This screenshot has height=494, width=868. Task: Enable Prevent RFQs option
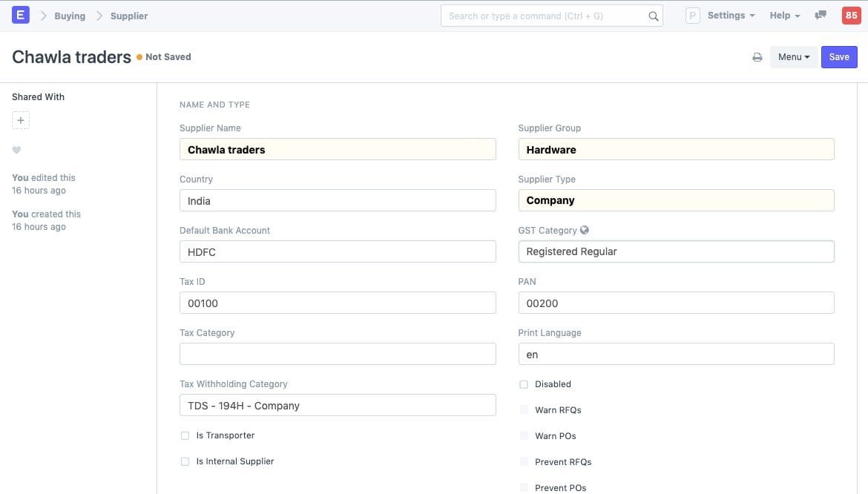tap(524, 461)
